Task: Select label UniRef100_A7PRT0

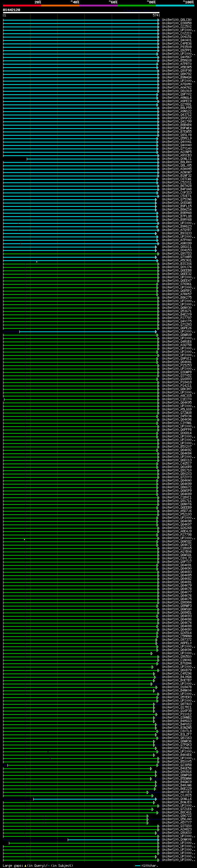Action: (x=177, y=64)
